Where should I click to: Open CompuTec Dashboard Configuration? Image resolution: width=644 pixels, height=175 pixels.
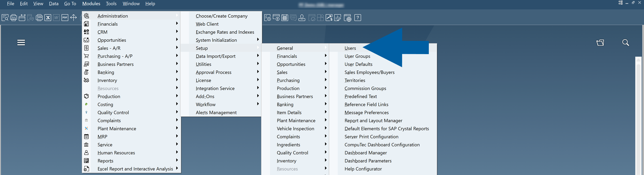coord(382,145)
